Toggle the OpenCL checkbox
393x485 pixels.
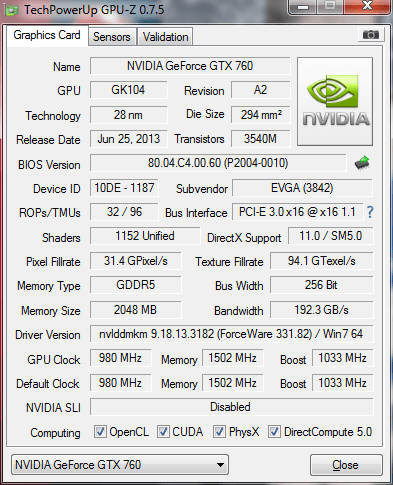100,431
